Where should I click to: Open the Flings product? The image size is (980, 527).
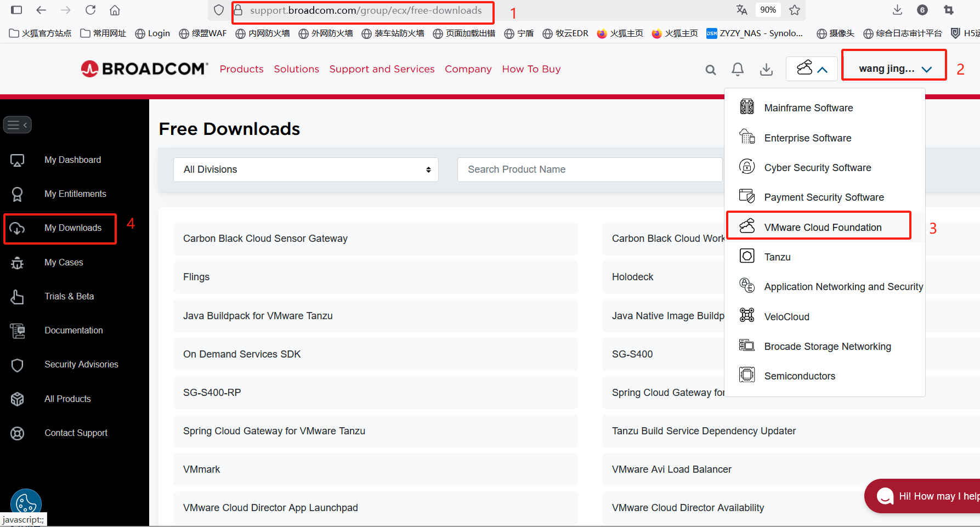376,277
